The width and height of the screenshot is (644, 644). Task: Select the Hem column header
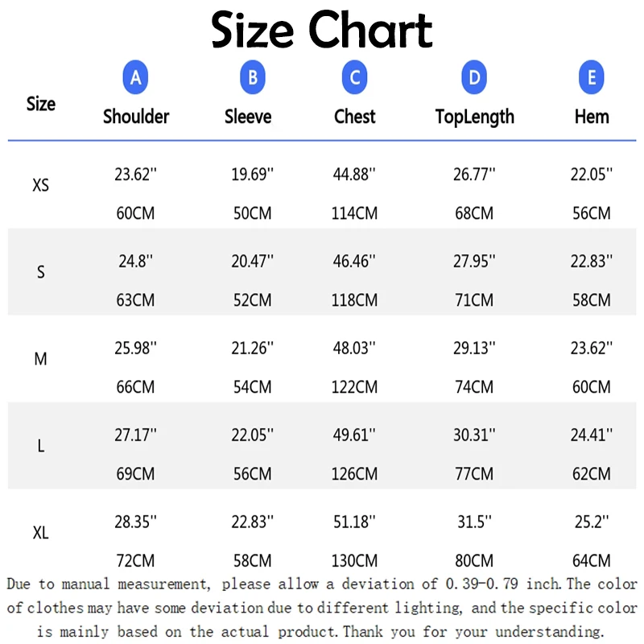[x=592, y=117]
